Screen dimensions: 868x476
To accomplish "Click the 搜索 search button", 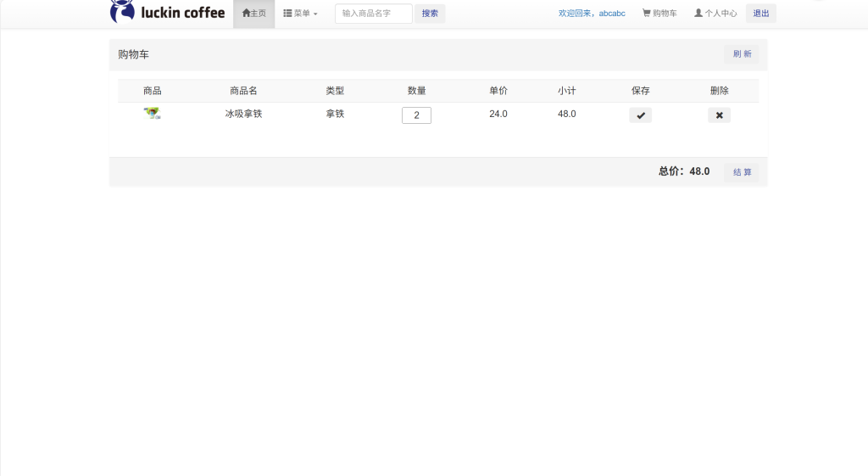I will click(430, 14).
